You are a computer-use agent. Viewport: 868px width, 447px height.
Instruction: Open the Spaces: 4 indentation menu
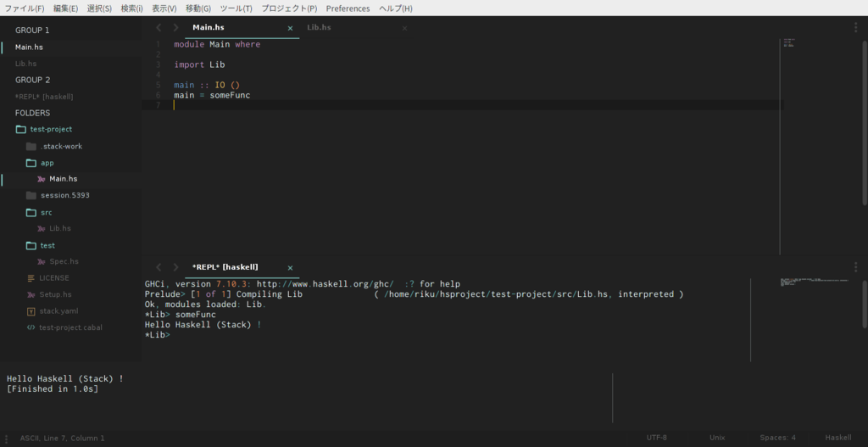click(778, 438)
